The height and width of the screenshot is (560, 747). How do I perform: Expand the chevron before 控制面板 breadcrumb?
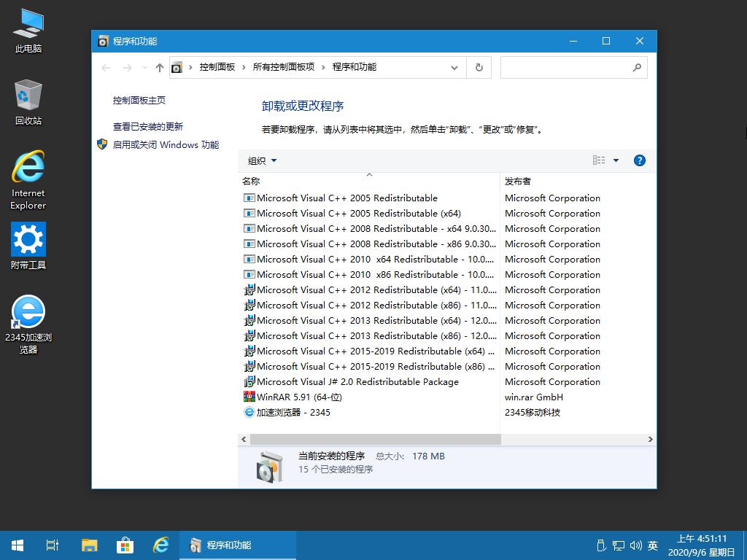tap(190, 67)
